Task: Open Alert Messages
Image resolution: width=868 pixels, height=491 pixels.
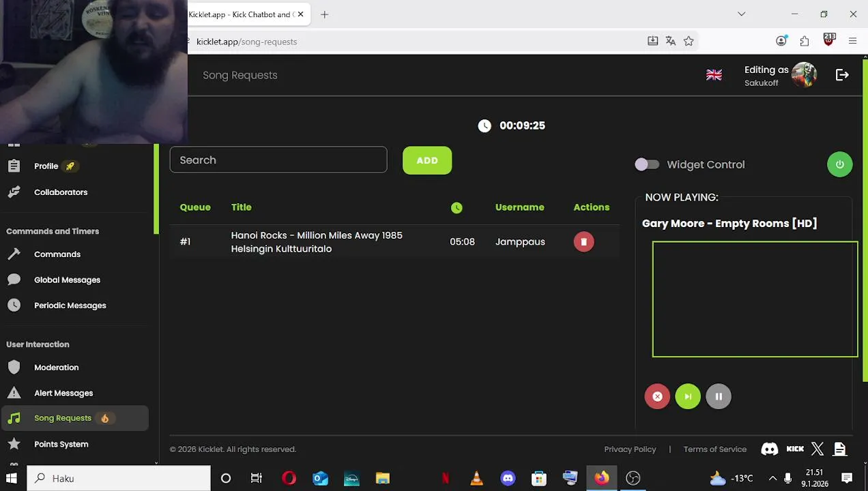Action: [63, 393]
